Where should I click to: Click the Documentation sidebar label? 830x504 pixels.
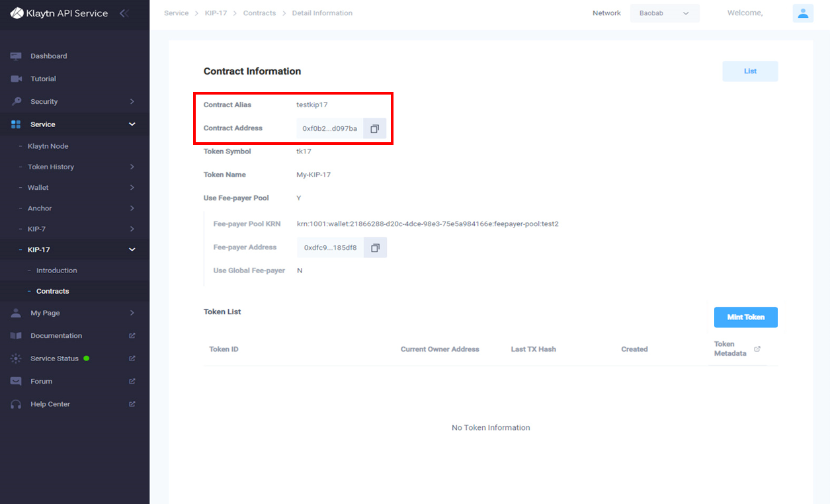pyautogui.click(x=56, y=336)
